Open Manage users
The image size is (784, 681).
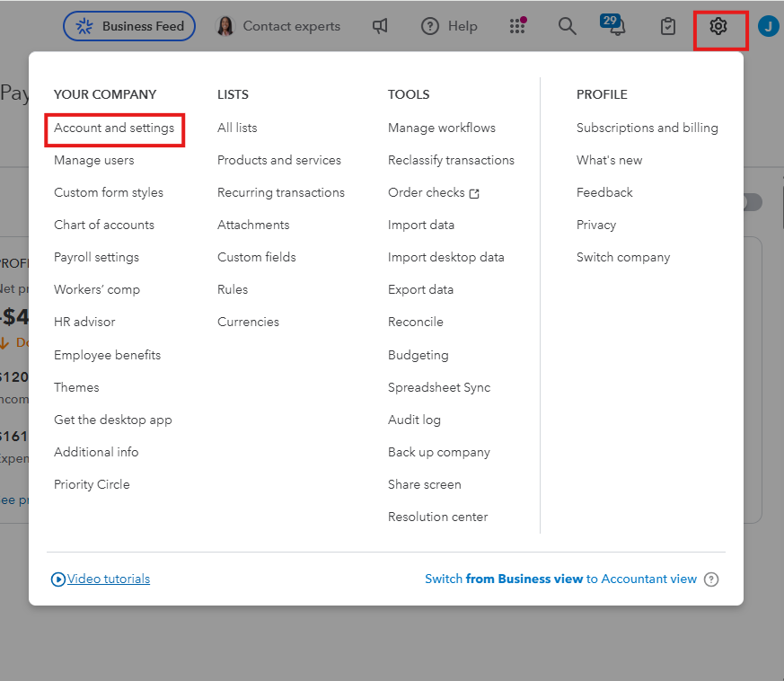point(94,161)
